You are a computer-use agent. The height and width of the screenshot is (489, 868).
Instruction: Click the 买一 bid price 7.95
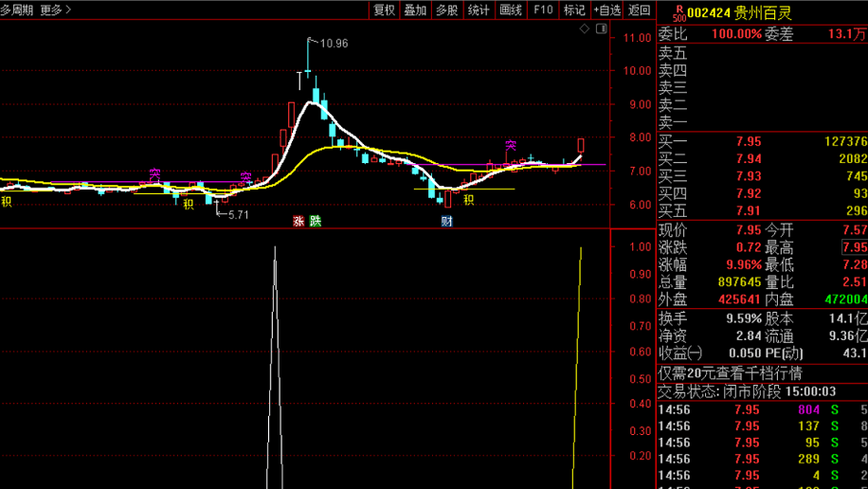tap(749, 142)
